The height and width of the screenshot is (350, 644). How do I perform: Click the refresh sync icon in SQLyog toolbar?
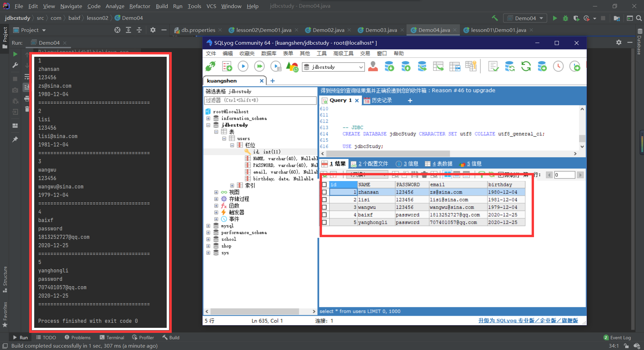coord(526,67)
